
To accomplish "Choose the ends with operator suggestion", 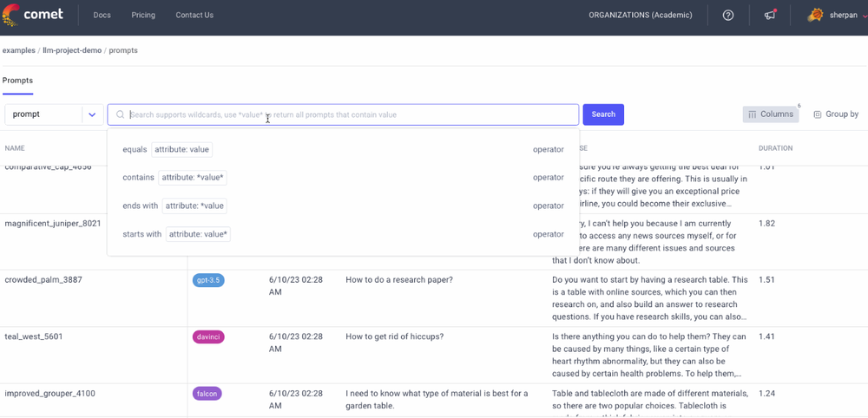I will 343,206.
